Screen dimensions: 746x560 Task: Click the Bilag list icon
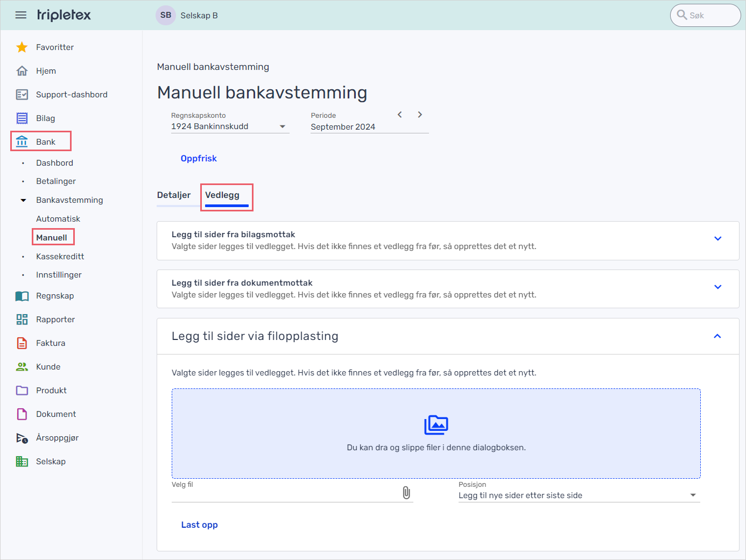coord(22,118)
